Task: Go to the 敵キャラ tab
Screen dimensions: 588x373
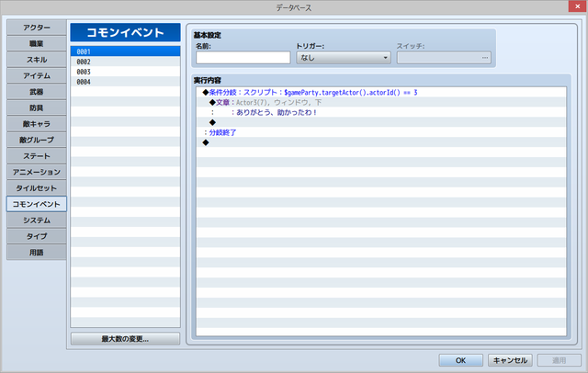Action: pyautogui.click(x=37, y=124)
